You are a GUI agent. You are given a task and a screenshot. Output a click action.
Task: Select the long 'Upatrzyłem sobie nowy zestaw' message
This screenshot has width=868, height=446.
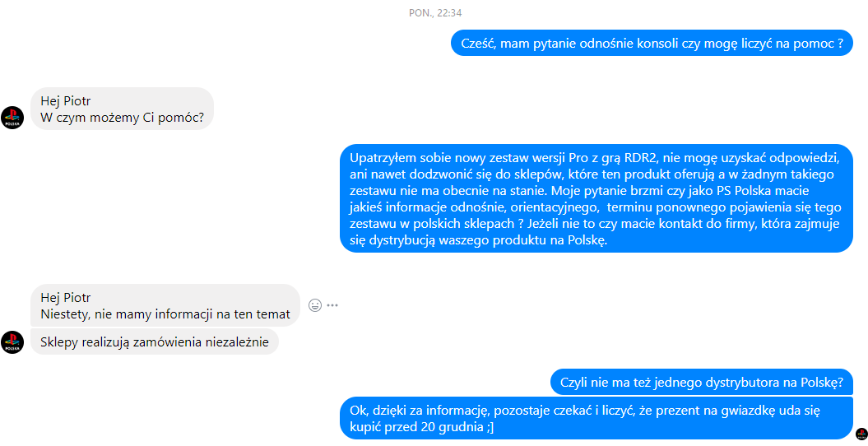(596, 199)
